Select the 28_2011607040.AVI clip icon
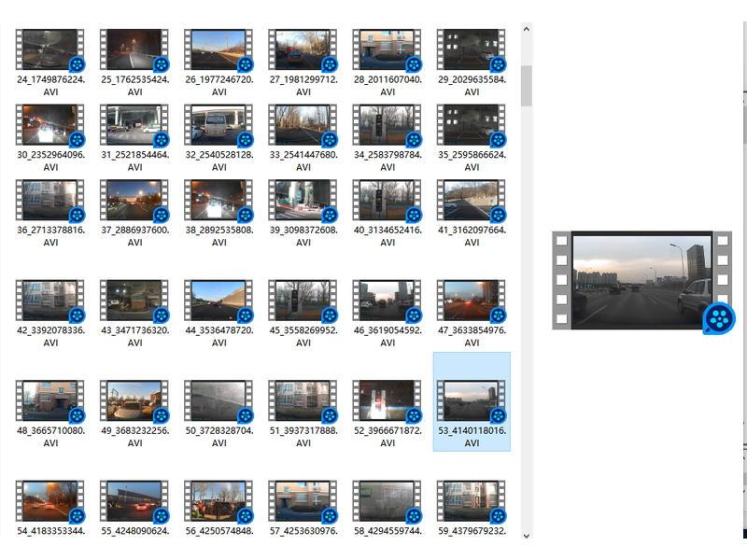The image size is (747, 560). tap(388, 49)
